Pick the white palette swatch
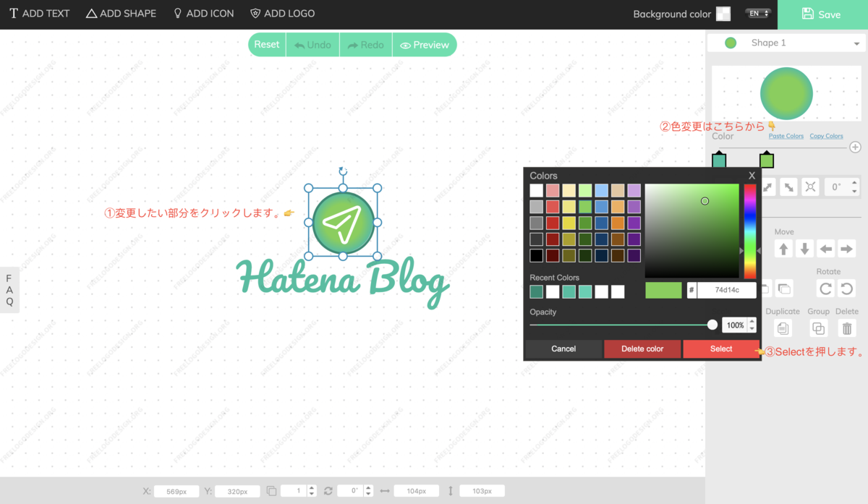 [536, 190]
